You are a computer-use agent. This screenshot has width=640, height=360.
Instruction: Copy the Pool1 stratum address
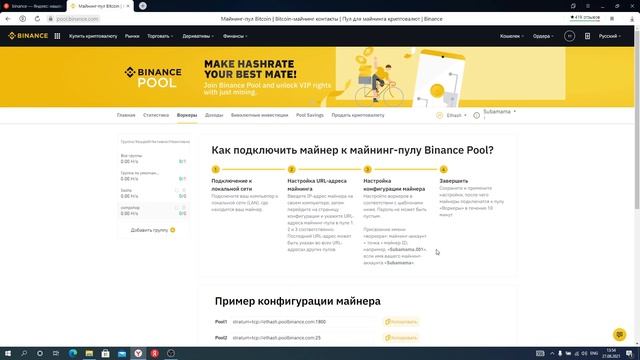[401, 322]
